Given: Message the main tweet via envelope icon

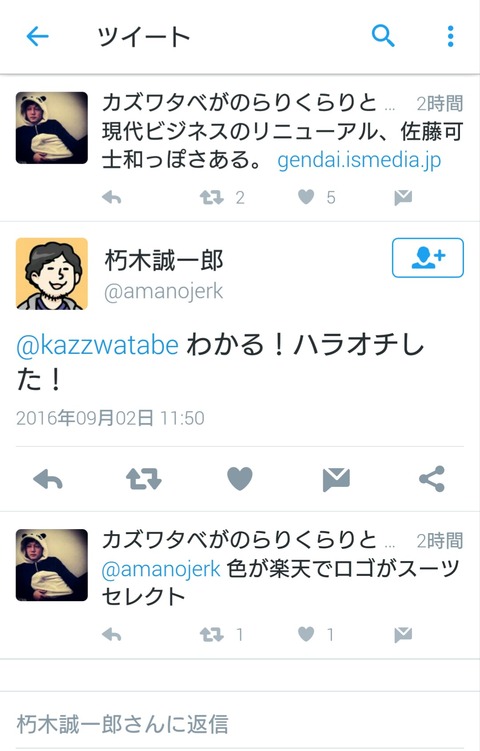Looking at the screenshot, I should (336, 479).
